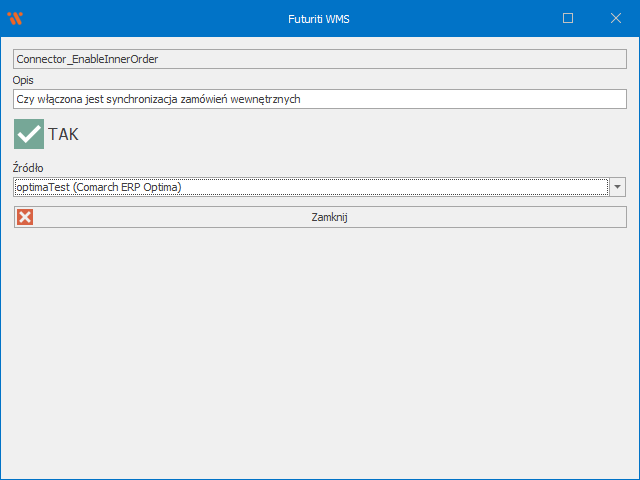The image size is (640, 480).
Task: Click the Opis label
Action: (24, 80)
